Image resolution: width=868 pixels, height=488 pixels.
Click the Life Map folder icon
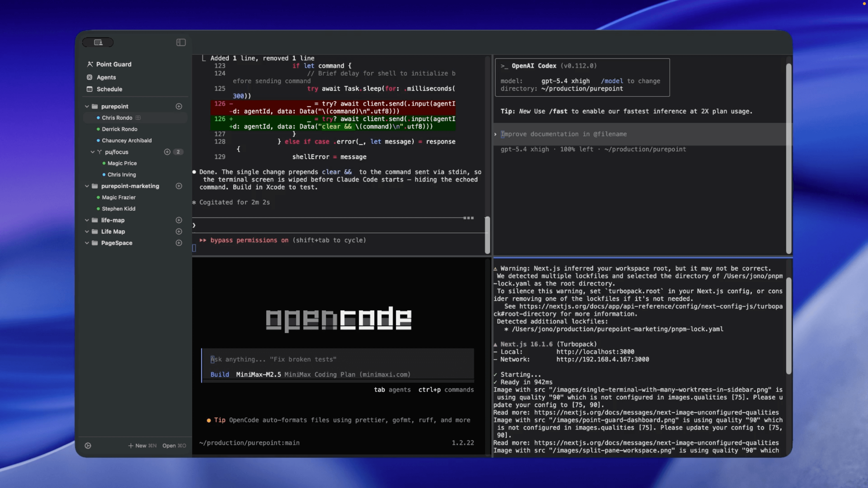95,231
